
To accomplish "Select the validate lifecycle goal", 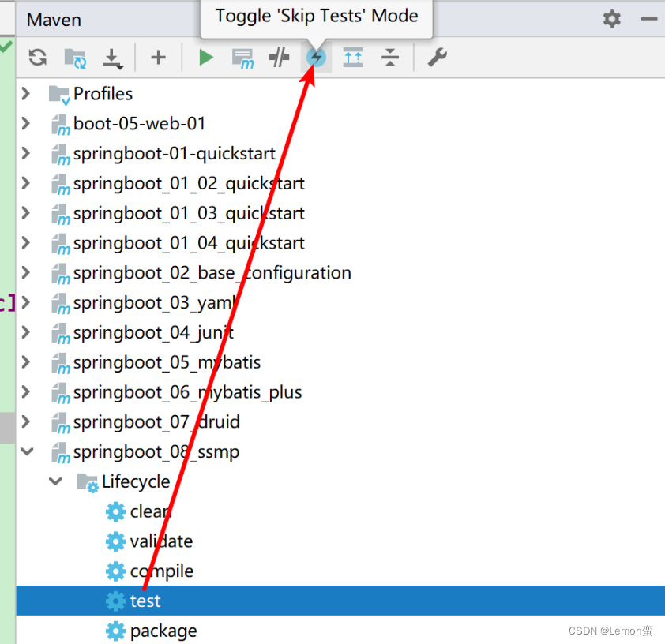I will pyautogui.click(x=161, y=541).
